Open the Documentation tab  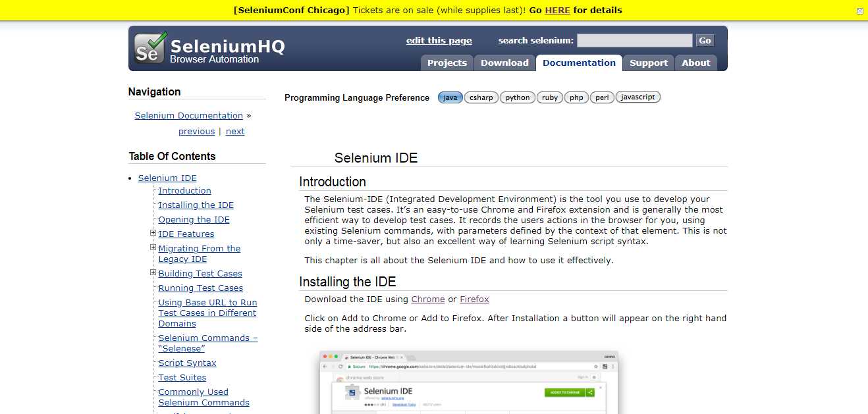(579, 63)
